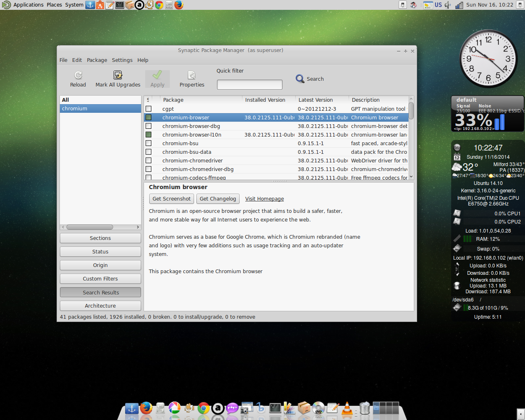
Task: Select the chromium entry in the filter list
Action: pos(100,108)
